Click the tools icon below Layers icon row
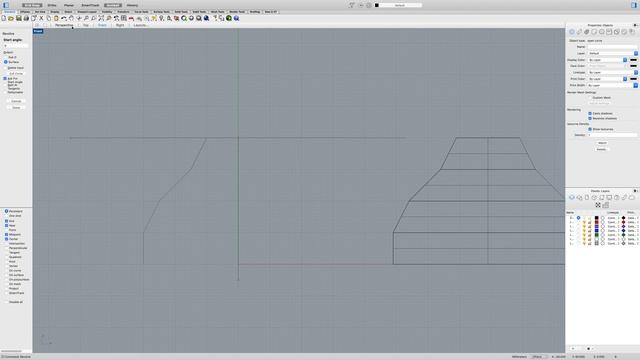Viewport: 640px width, 360px height. click(x=598, y=205)
